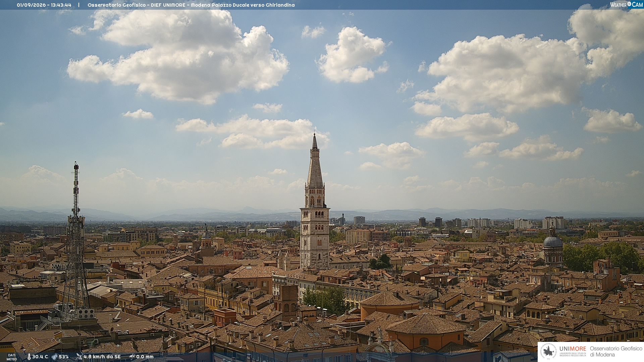Click the WeatherCam camera lens logo
This screenshot has height=362, width=644.
tap(629, 4)
